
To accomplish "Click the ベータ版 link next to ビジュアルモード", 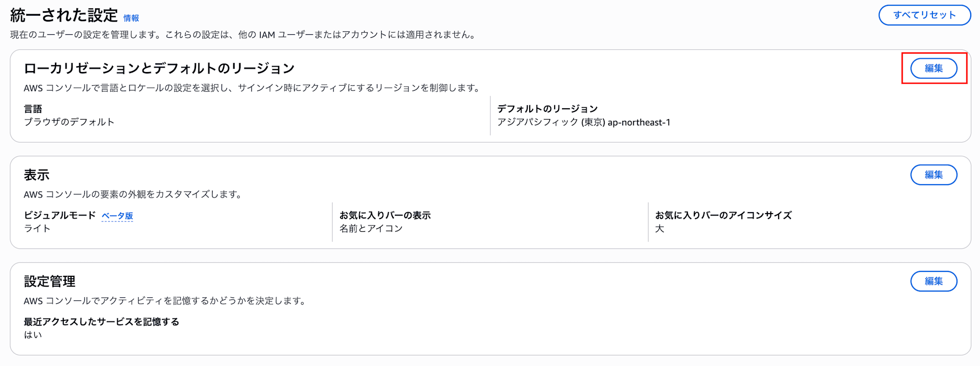I will pyautogui.click(x=117, y=216).
